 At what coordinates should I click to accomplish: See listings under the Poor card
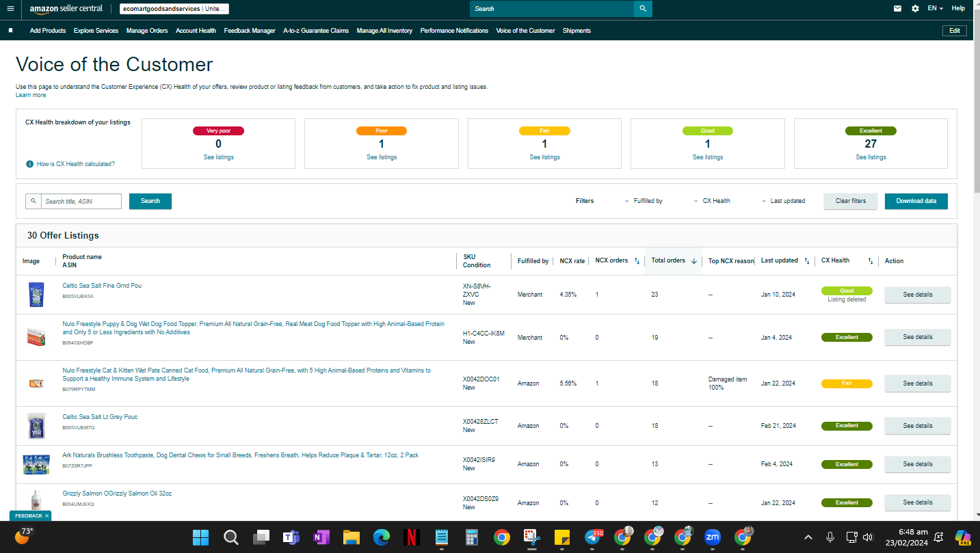pyautogui.click(x=382, y=157)
